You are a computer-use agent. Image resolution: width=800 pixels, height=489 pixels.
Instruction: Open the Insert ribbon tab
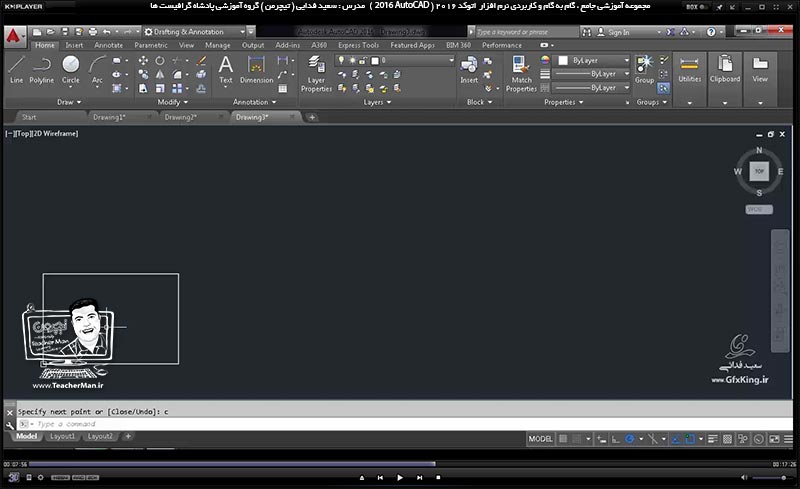(74, 45)
